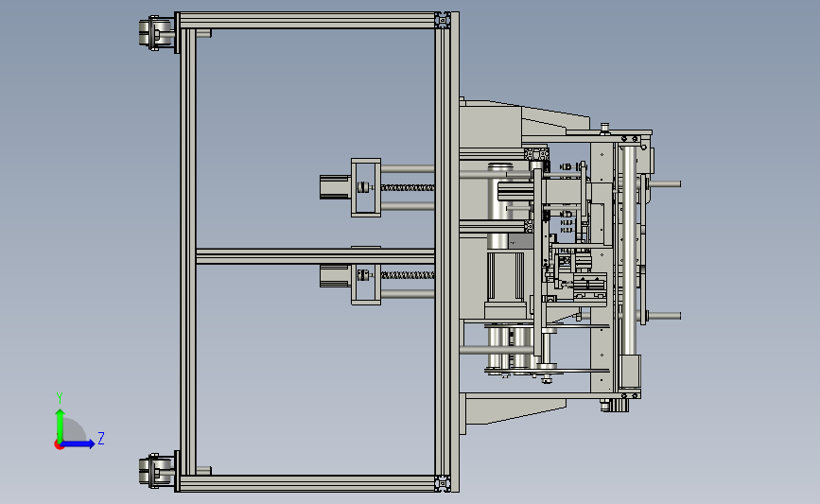This screenshot has height=504, width=820.
Task: Select the top aluminum frame beam
Action: click(x=308, y=21)
